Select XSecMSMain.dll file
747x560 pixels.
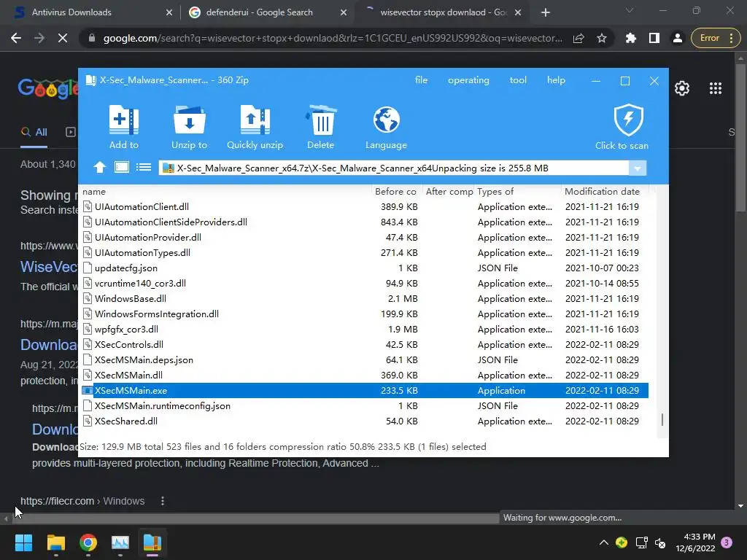[x=365, y=376]
